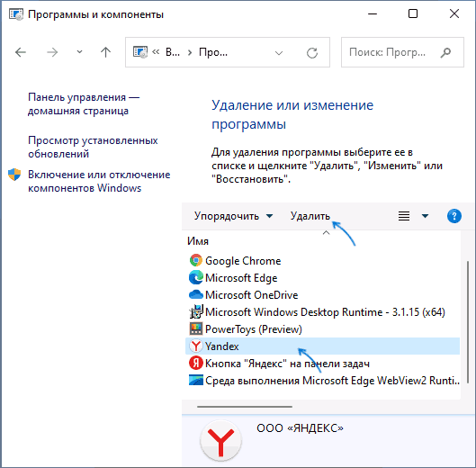The height and width of the screenshot is (468, 476).
Task: Select Google Chrome icon in list
Action: [196, 261]
